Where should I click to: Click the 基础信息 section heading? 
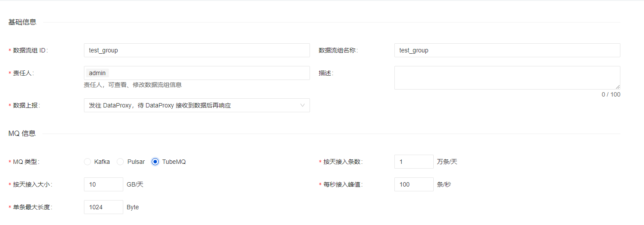[22, 22]
